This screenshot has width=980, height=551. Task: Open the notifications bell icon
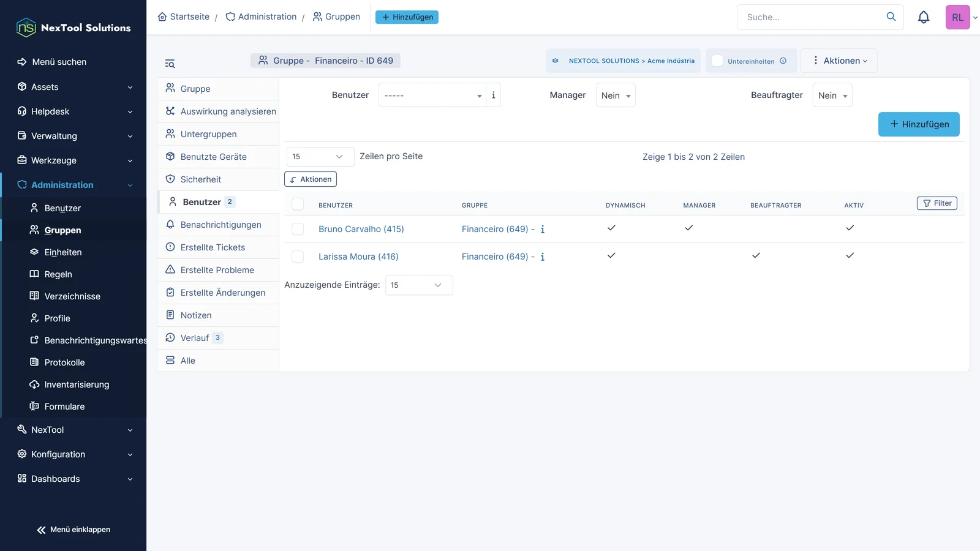(924, 17)
